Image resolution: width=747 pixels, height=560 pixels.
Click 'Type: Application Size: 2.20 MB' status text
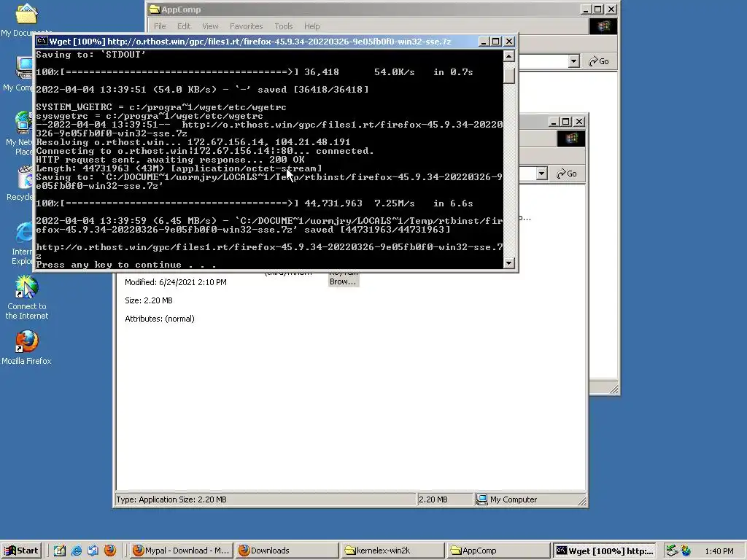click(171, 499)
